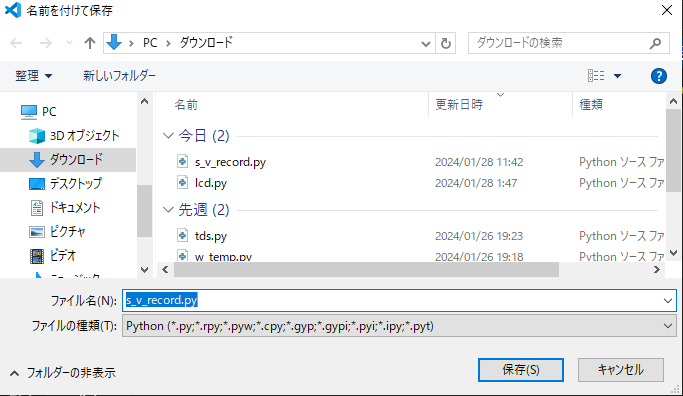This screenshot has height=396, width=683.
Task: Select the file w_temp.py
Action: [x=223, y=257]
